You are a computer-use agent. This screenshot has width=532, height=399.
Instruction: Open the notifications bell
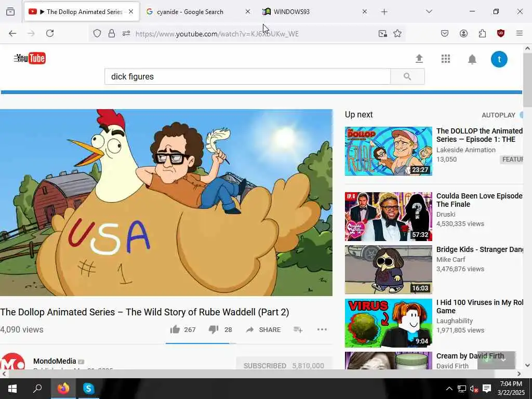472,59
